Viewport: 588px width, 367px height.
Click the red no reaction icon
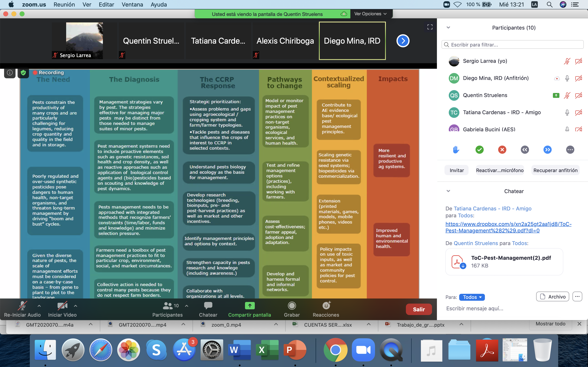click(x=502, y=149)
